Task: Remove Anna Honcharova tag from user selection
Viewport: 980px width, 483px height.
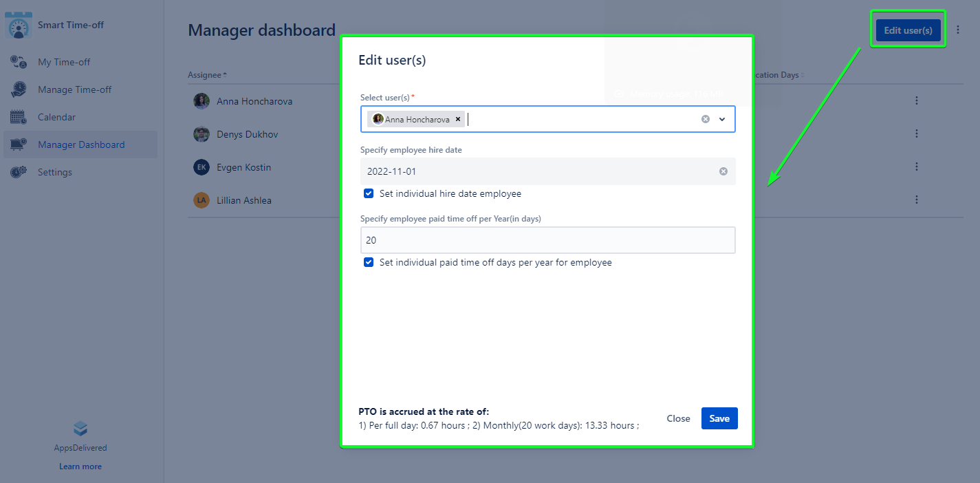Action: [459, 119]
